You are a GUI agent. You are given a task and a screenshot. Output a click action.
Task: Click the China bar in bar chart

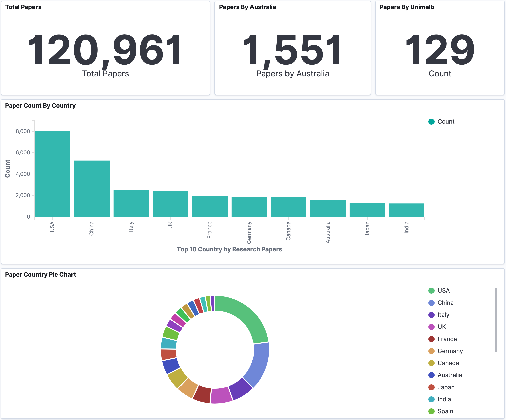click(92, 189)
